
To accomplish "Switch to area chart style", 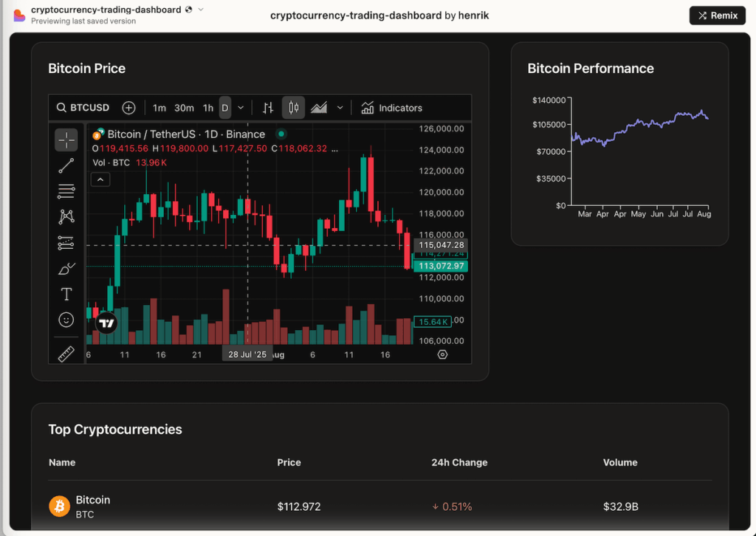I will (x=317, y=107).
